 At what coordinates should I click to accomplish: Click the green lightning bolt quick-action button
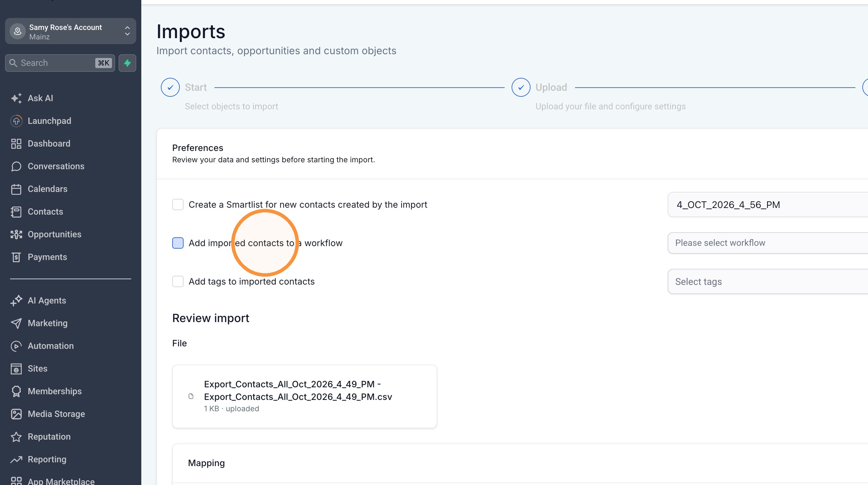click(127, 63)
